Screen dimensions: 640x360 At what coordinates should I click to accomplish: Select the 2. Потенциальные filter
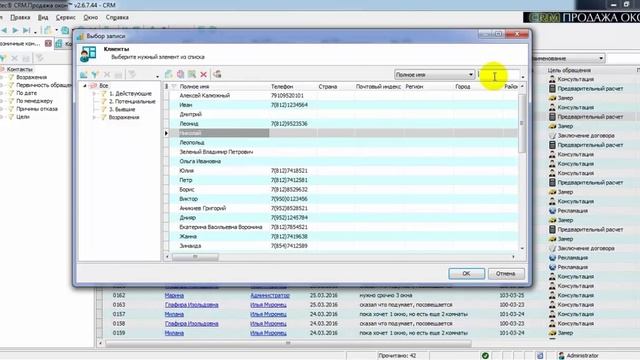pos(132,101)
